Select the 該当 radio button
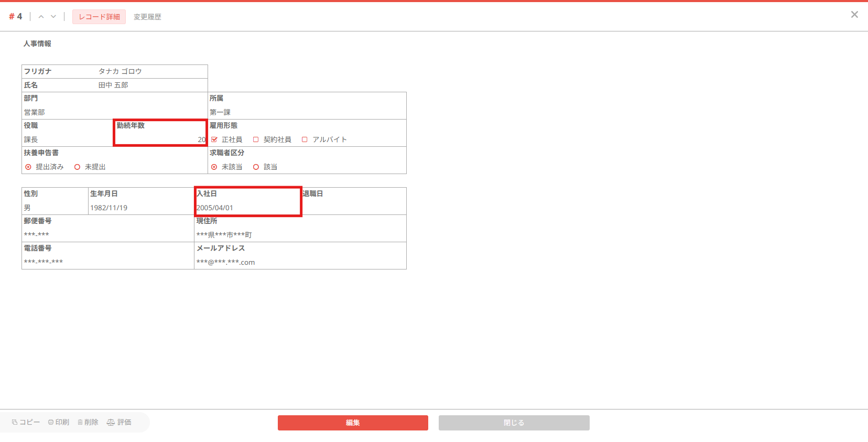The width and height of the screenshot is (868, 442). pyautogui.click(x=256, y=167)
